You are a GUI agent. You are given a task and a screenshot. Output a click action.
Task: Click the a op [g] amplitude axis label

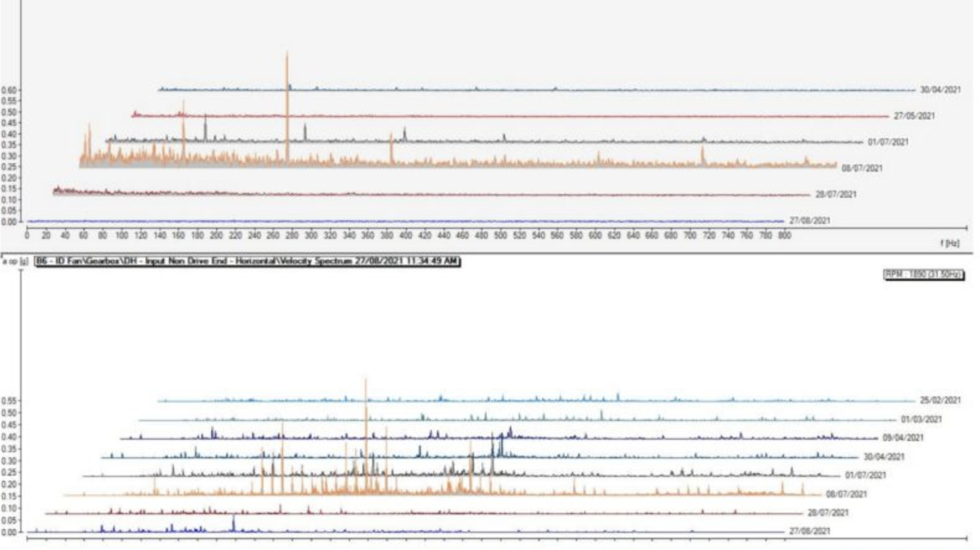pos(16,262)
